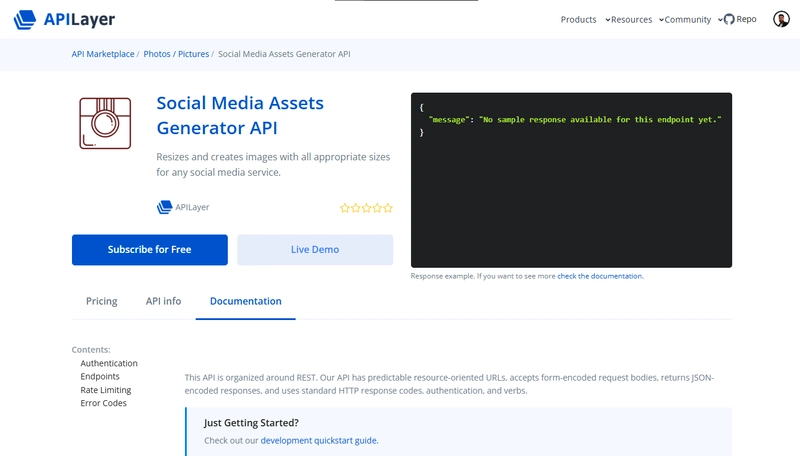
Task: Click the Just Getting Started? heading
Action: [x=251, y=423]
